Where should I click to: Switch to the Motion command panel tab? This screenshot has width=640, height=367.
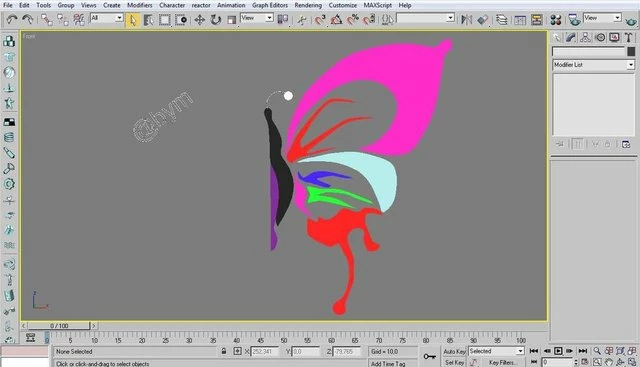[600, 38]
